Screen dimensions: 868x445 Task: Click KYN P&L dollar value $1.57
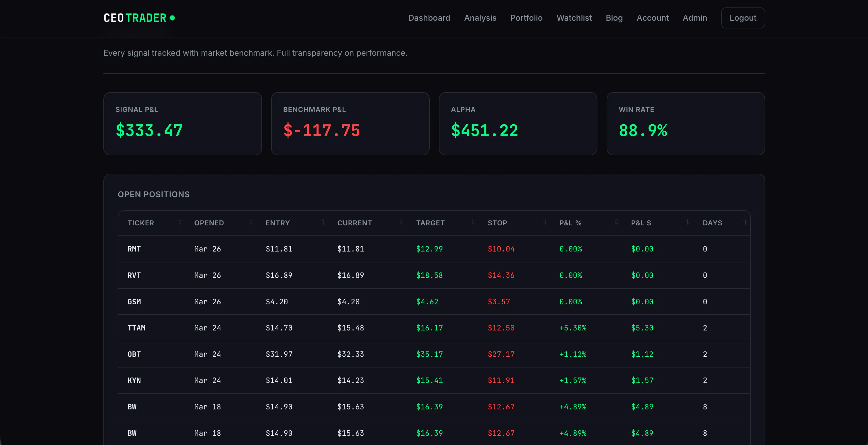(642, 380)
